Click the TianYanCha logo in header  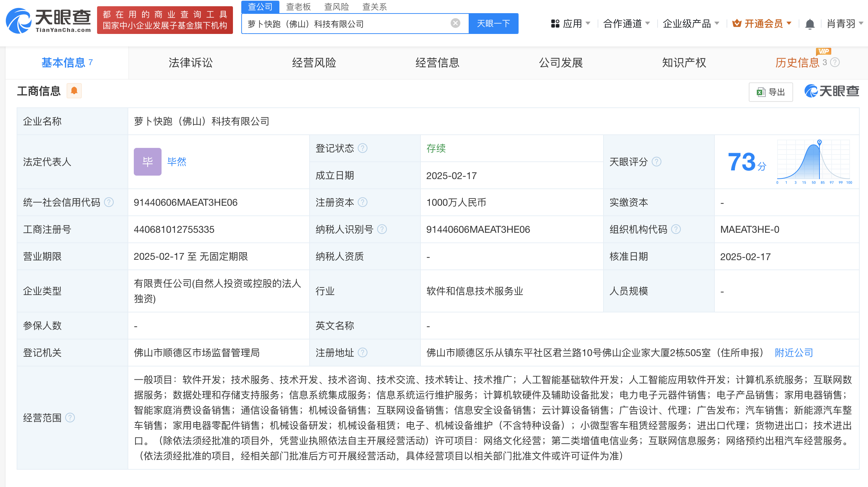49,21
